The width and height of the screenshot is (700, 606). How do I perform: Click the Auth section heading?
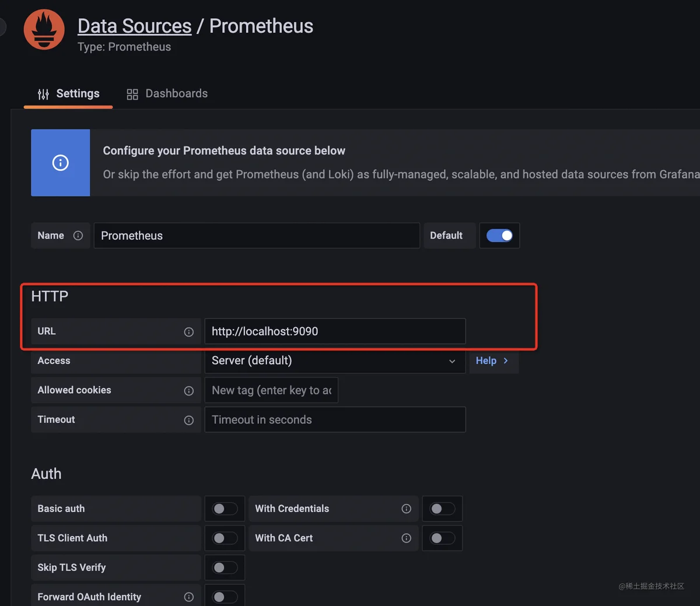click(x=46, y=474)
